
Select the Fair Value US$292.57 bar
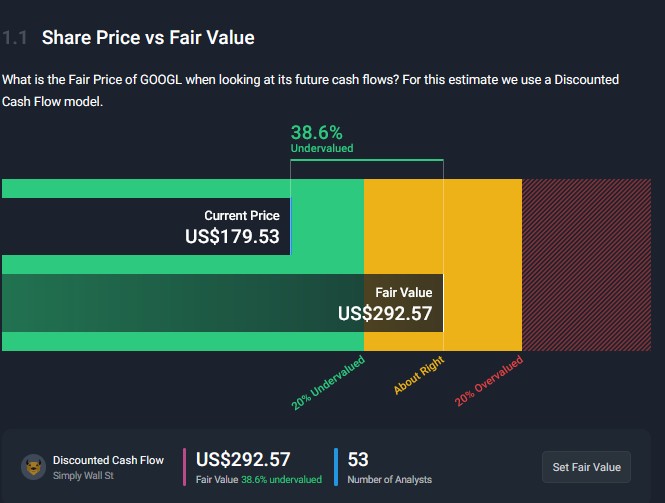click(x=222, y=303)
